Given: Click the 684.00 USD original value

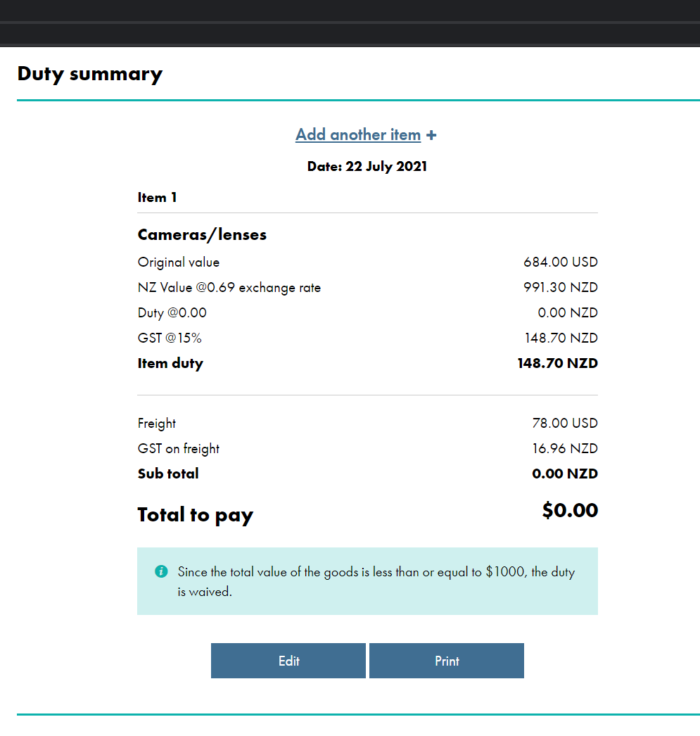Looking at the screenshot, I should coord(561,262).
